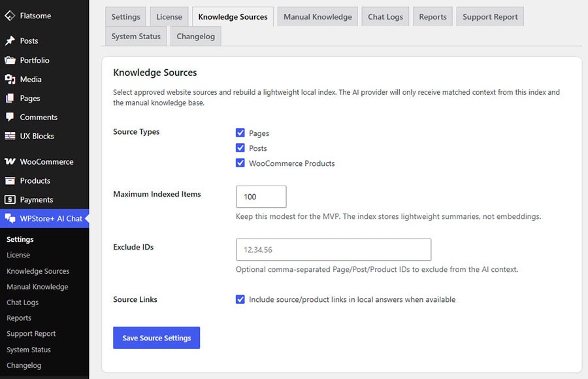Open Comments in the sidebar menu

coord(44,117)
